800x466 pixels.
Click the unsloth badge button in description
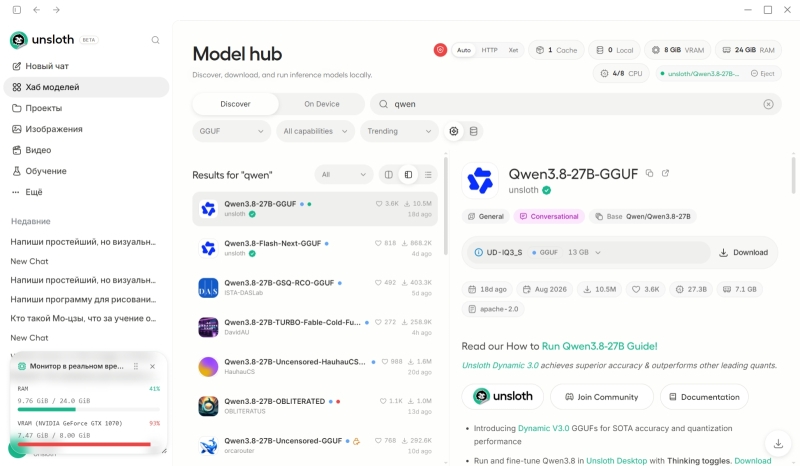coord(503,396)
